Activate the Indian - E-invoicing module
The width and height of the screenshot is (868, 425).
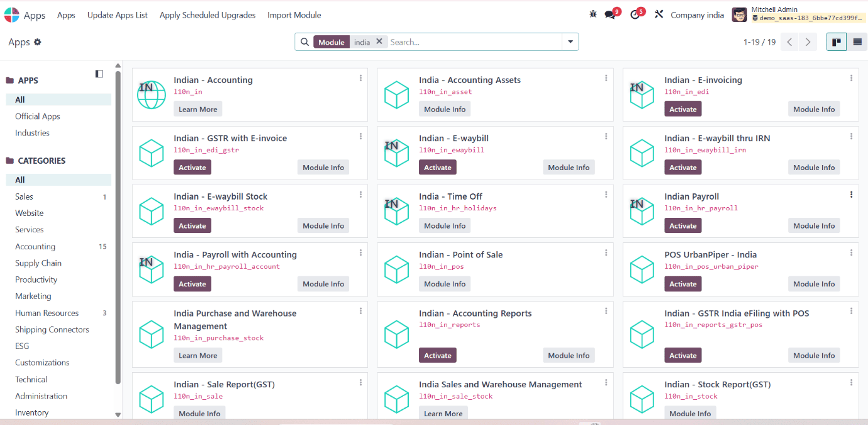click(683, 110)
